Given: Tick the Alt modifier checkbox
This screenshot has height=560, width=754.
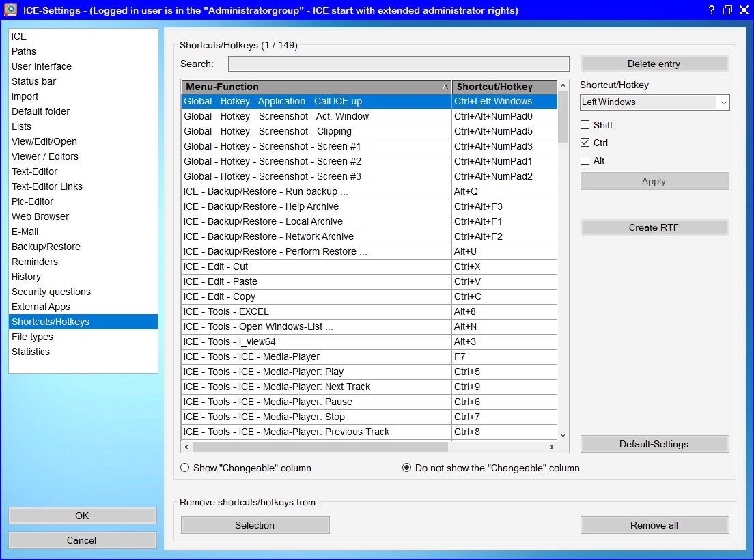Looking at the screenshot, I should click(585, 160).
